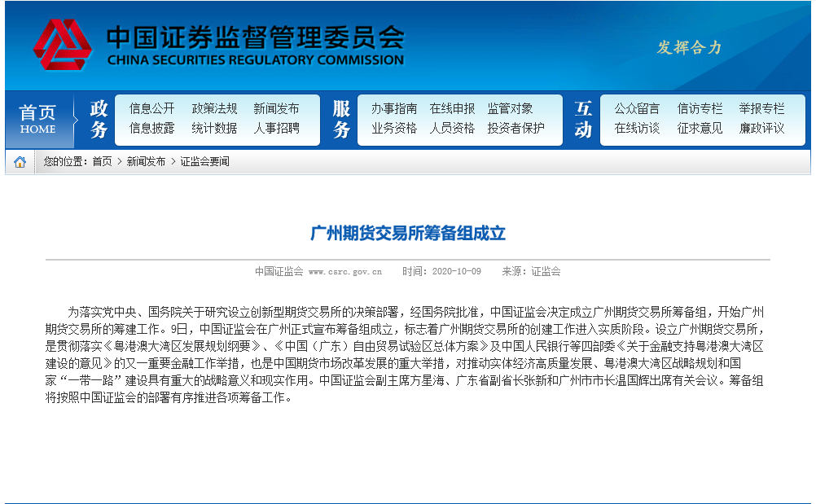The image size is (816, 504).
Task: Click the 来源：证监会 label
Action: click(x=531, y=271)
